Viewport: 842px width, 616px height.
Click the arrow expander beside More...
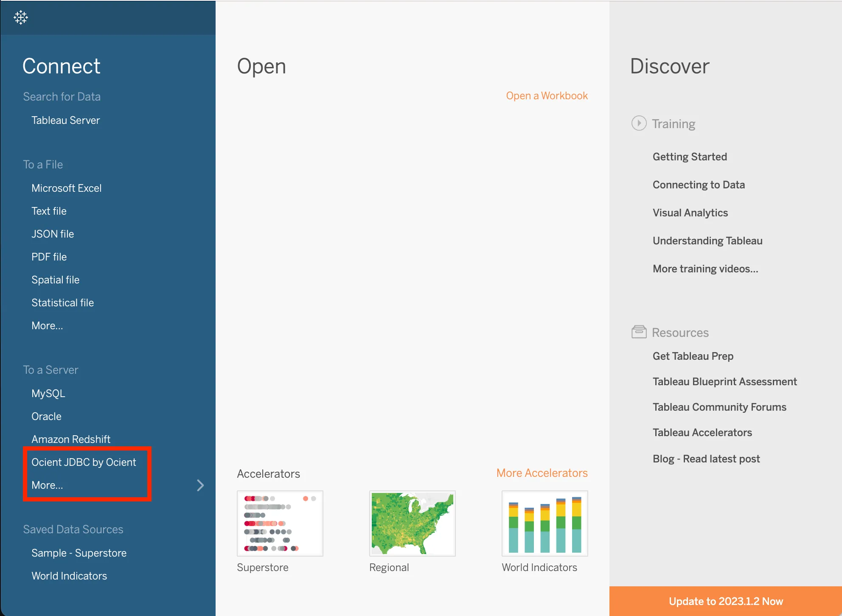tap(200, 485)
